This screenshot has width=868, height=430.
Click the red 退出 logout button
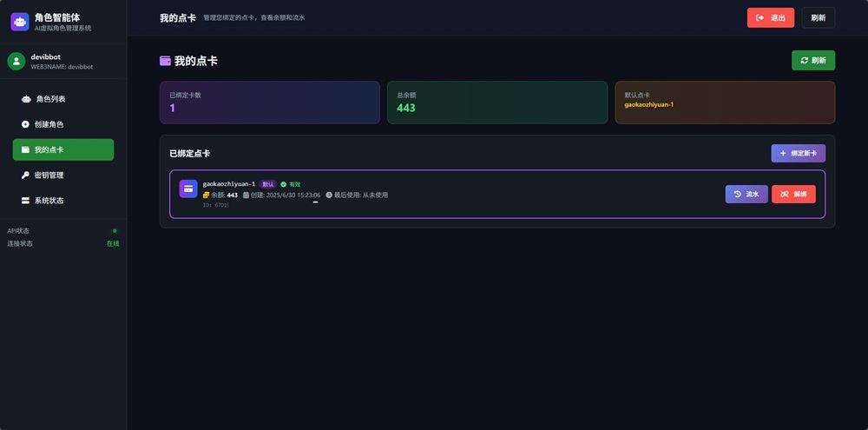pos(771,17)
